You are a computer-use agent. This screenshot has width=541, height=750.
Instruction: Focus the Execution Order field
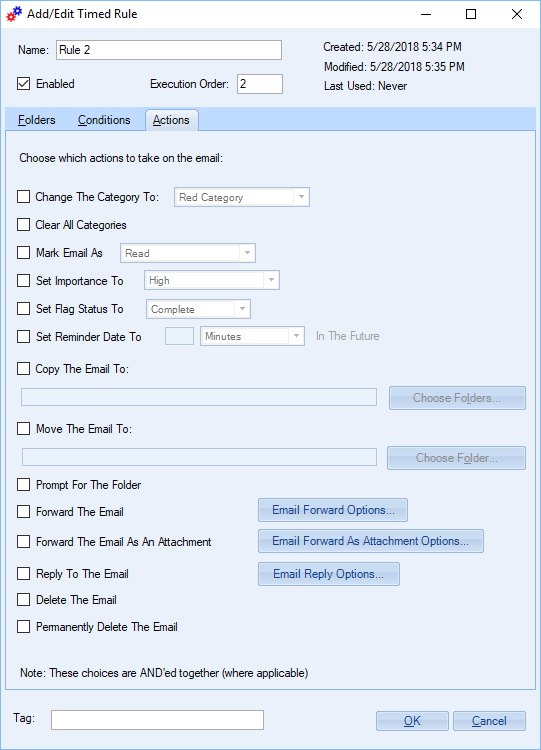pyautogui.click(x=260, y=84)
